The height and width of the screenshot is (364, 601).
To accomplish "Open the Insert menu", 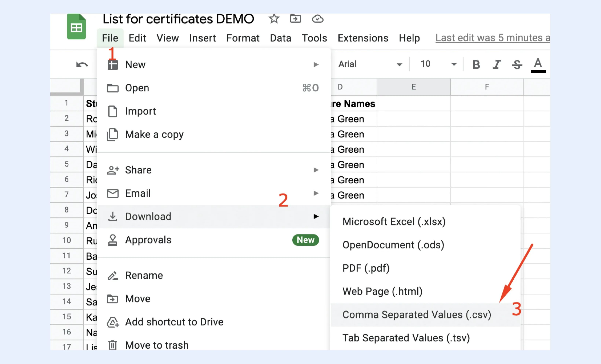I will [x=203, y=38].
